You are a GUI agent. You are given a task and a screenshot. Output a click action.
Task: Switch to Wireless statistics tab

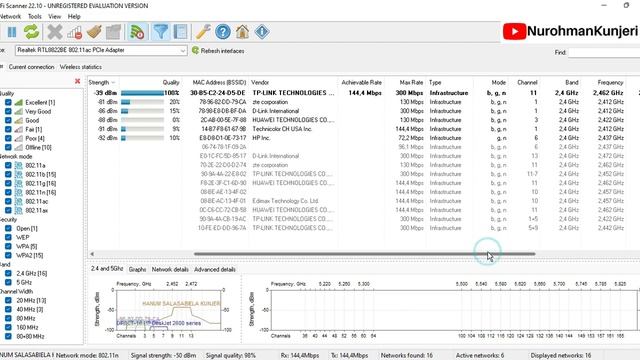tap(80, 67)
